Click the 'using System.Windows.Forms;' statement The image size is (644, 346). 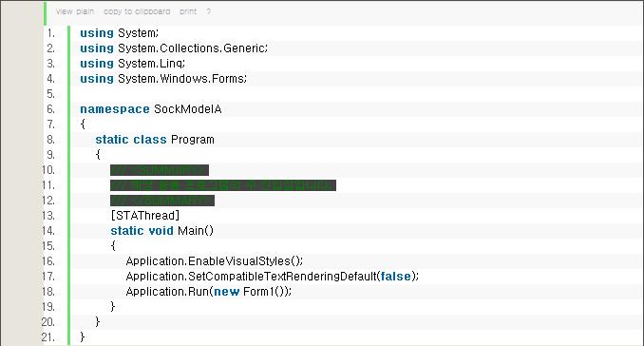tap(163, 79)
